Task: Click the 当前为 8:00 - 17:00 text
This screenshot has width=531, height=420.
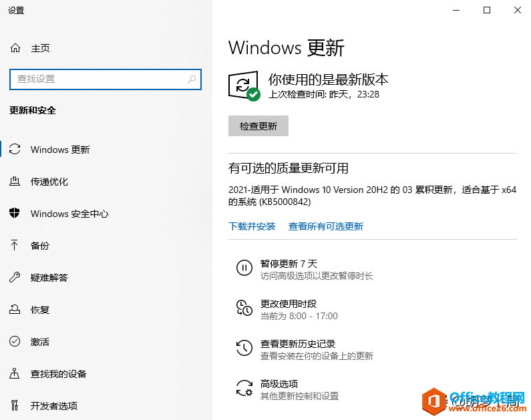Action: [299, 316]
